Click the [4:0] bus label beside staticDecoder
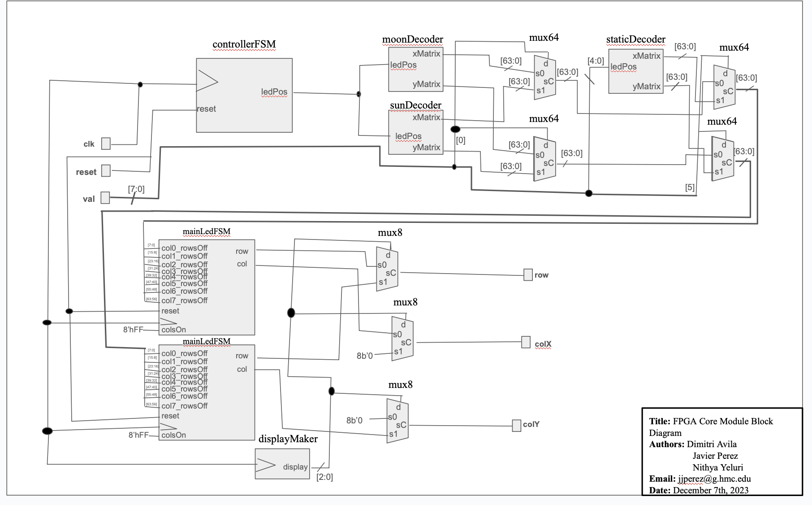 596,61
